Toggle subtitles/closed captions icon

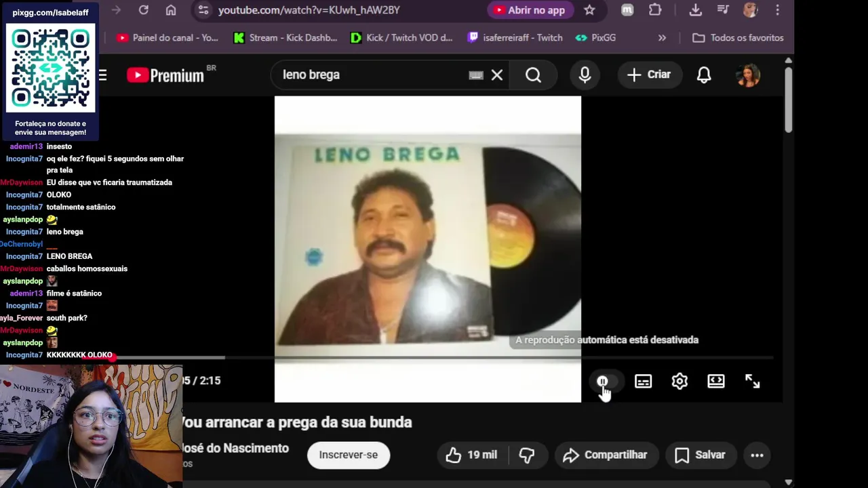click(643, 382)
